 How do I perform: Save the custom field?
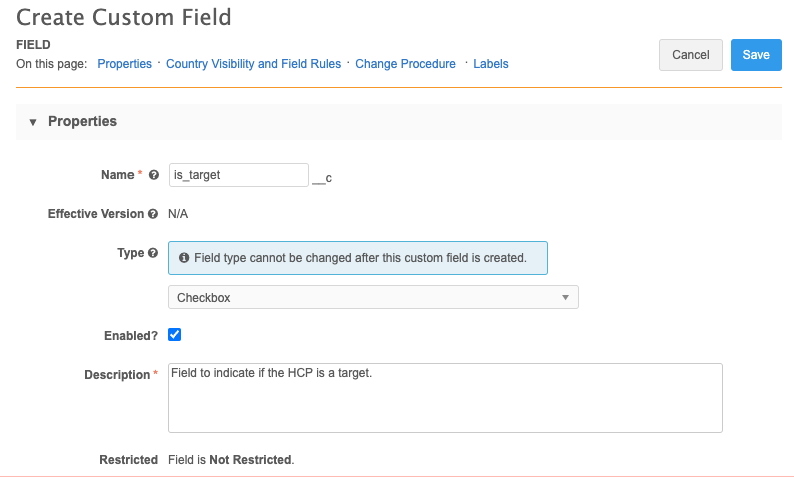tap(755, 55)
